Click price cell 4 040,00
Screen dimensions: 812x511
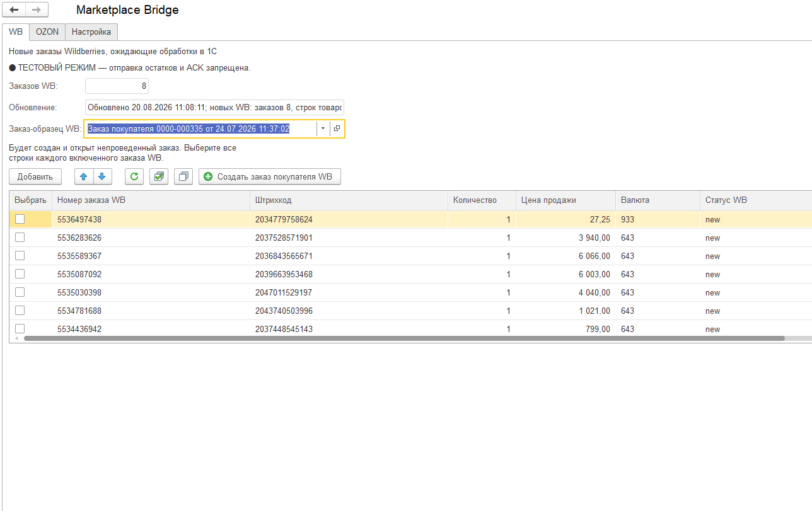click(x=565, y=292)
